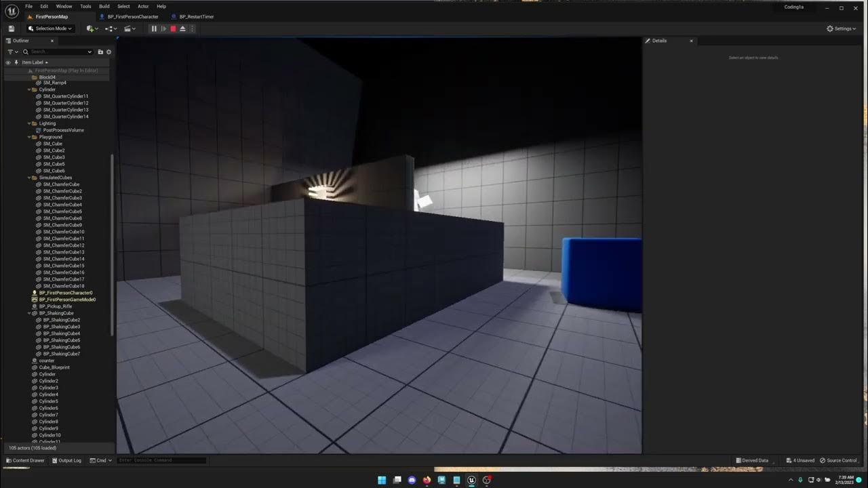
Task: Select BP_ShakingCube4 in the Outliner
Action: (62, 333)
